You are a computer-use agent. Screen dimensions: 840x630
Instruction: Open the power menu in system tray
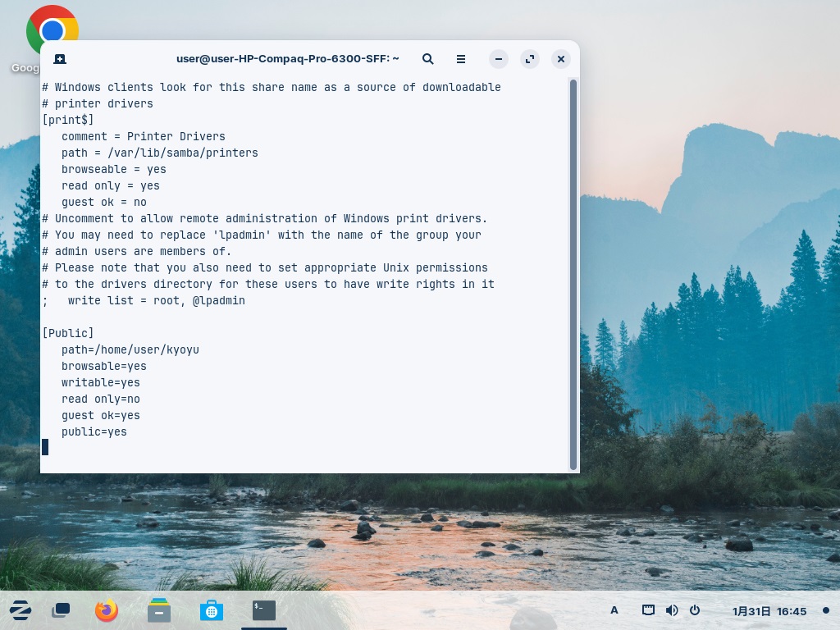click(x=695, y=610)
